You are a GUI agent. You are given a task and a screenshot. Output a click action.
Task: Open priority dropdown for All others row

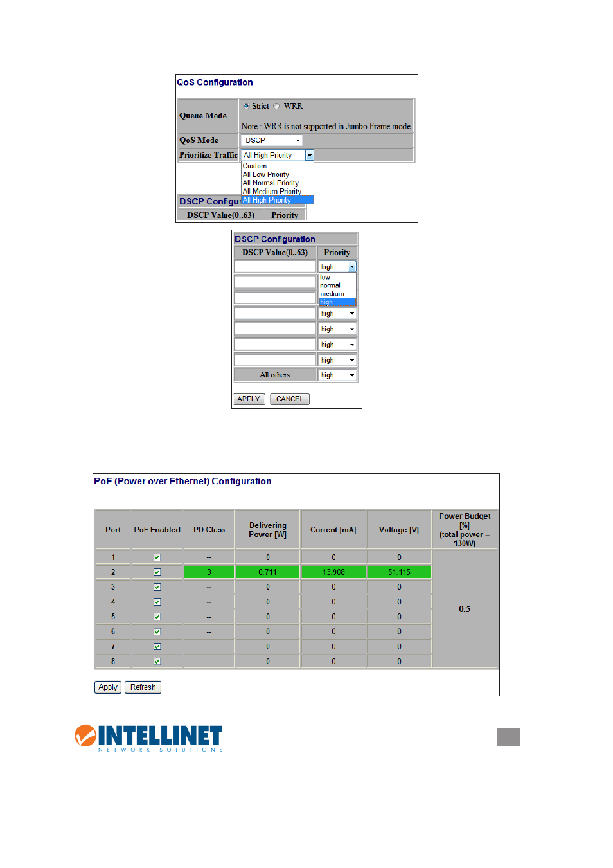tap(337, 375)
